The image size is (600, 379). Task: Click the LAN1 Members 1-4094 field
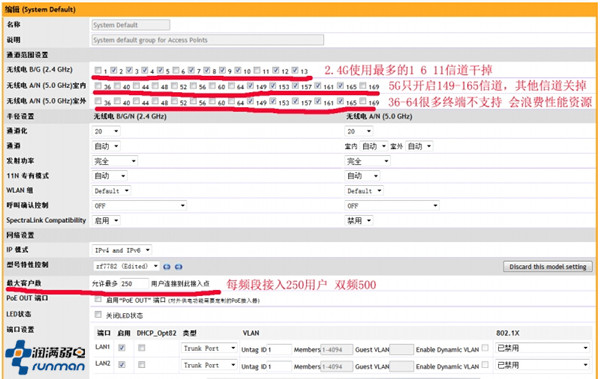pyautogui.click(x=336, y=349)
